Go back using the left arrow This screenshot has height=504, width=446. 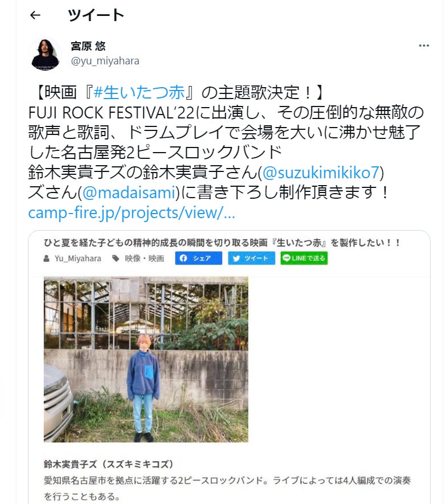(35, 15)
